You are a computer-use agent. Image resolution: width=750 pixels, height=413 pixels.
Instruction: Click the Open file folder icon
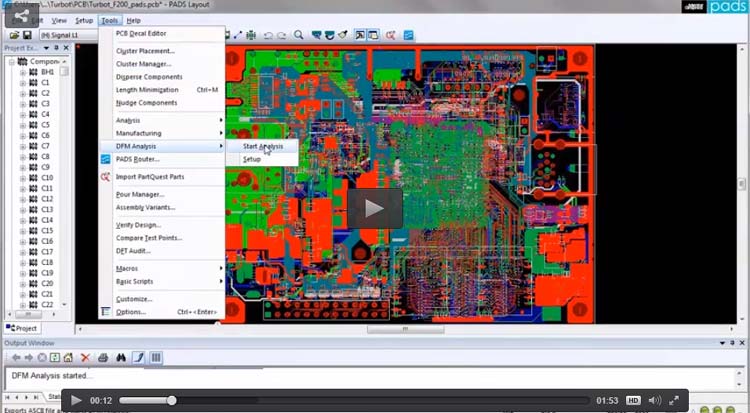[x=14, y=35]
